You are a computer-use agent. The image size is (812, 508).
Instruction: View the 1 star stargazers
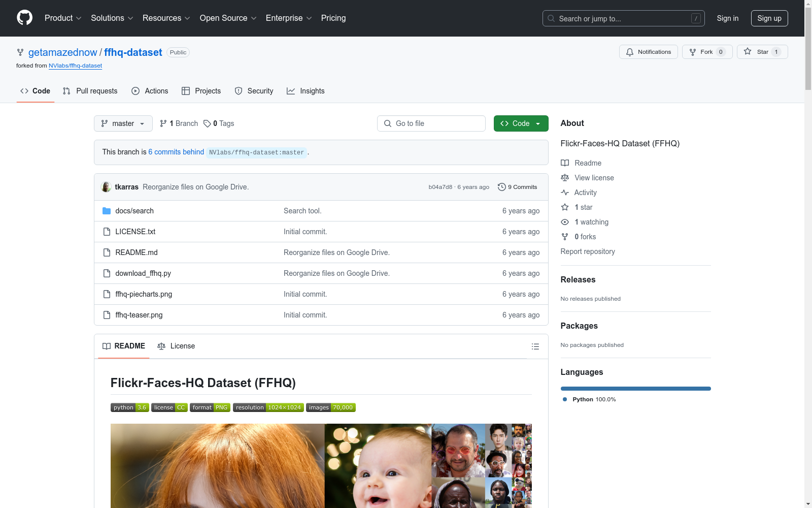click(577, 207)
